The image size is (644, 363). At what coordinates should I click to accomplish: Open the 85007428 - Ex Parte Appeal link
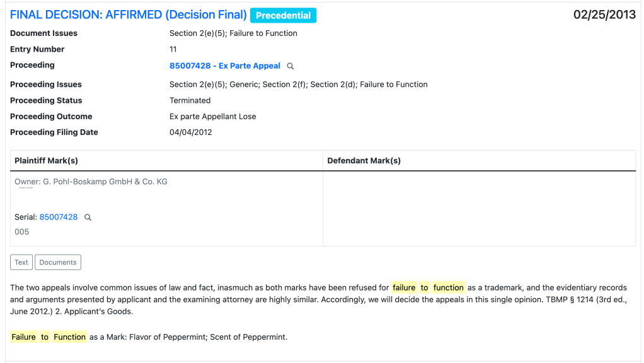[225, 66]
